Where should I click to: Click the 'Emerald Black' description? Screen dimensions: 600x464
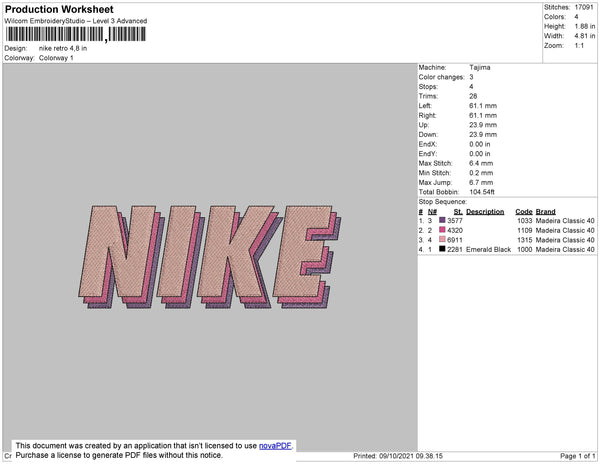489,249
